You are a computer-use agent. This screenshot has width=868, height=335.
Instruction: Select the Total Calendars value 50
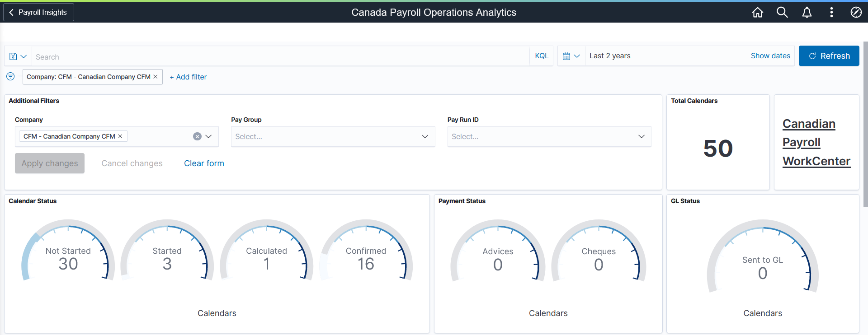718,149
